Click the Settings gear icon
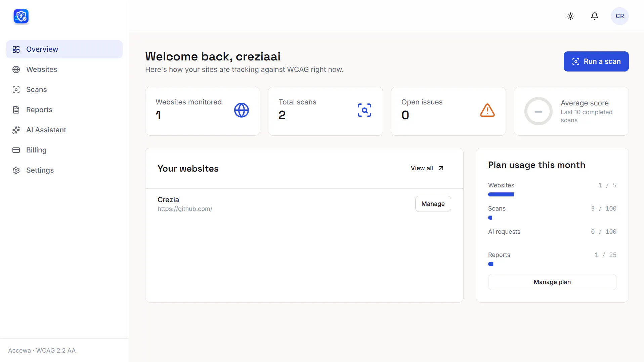Image resolution: width=644 pixels, height=362 pixels. (x=16, y=170)
